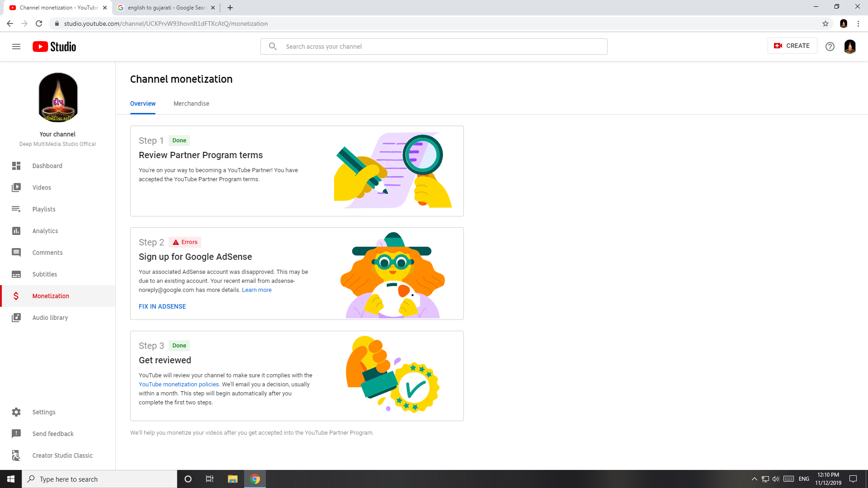The width and height of the screenshot is (868, 488).
Task: Click the Chrome profile avatar in toolbar
Action: tap(844, 23)
